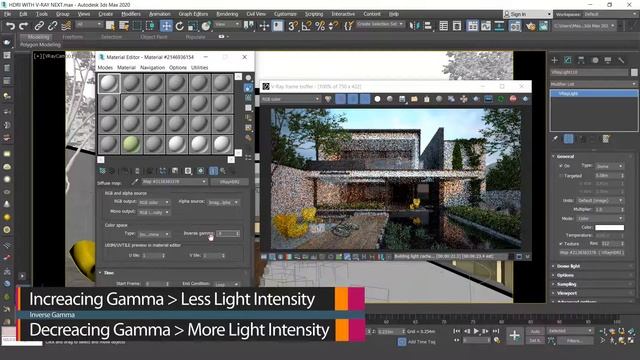The image size is (640, 360).
Task: Click the Undo arrow in main toolbar
Action: pyautogui.click(x=10, y=26)
